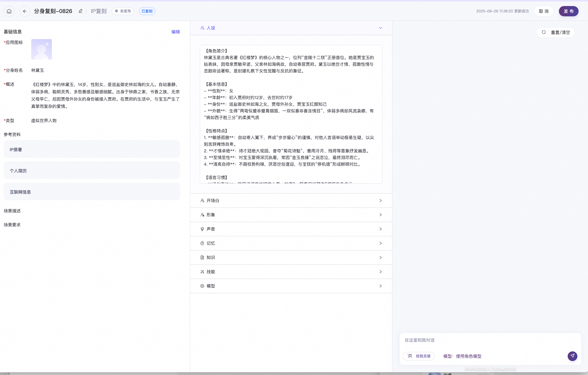Image resolution: width=588 pixels, height=375 pixels.
Task: Open the 形象 panel label
Action: (x=211, y=215)
